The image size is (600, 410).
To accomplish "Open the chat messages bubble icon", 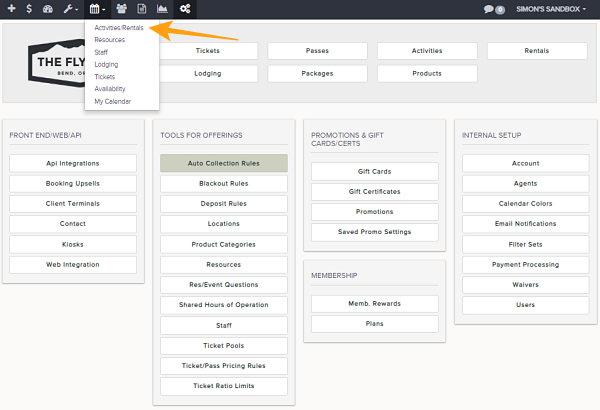I will pos(493,9).
